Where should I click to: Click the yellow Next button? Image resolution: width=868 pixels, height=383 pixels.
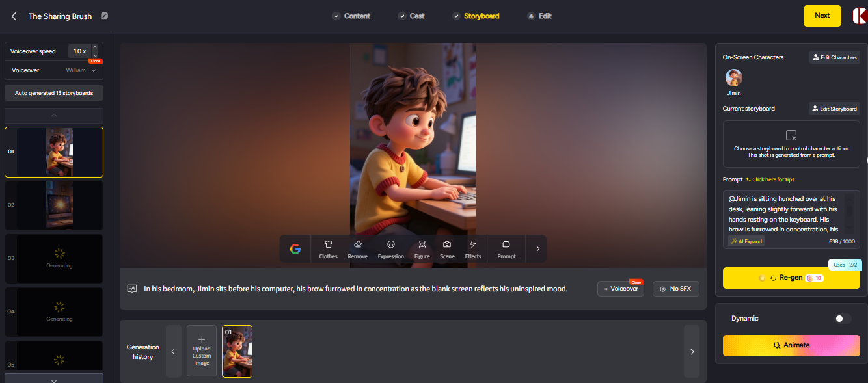[x=822, y=16]
